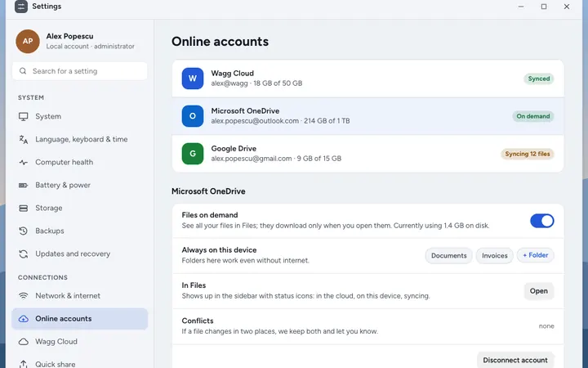Viewport: 588px width, 368px height.
Task: Click the Online accounts page heading
Action: pyautogui.click(x=220, y=42)
